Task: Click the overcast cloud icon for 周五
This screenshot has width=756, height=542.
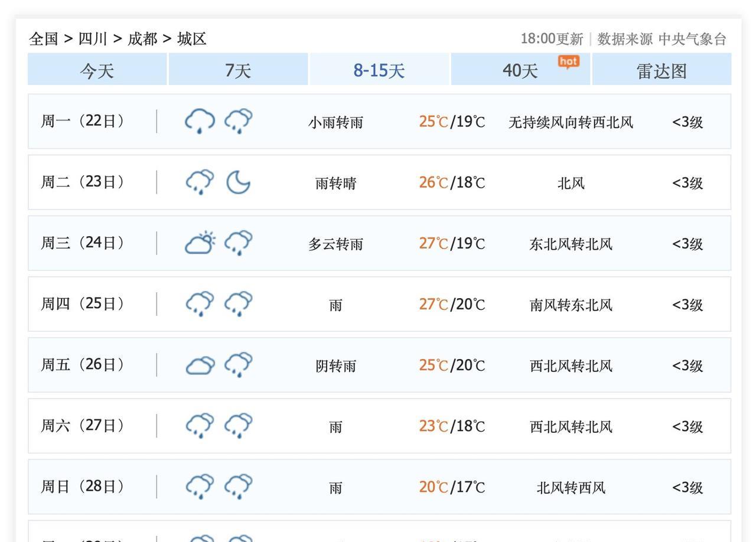Action: (x=200, y=365)
